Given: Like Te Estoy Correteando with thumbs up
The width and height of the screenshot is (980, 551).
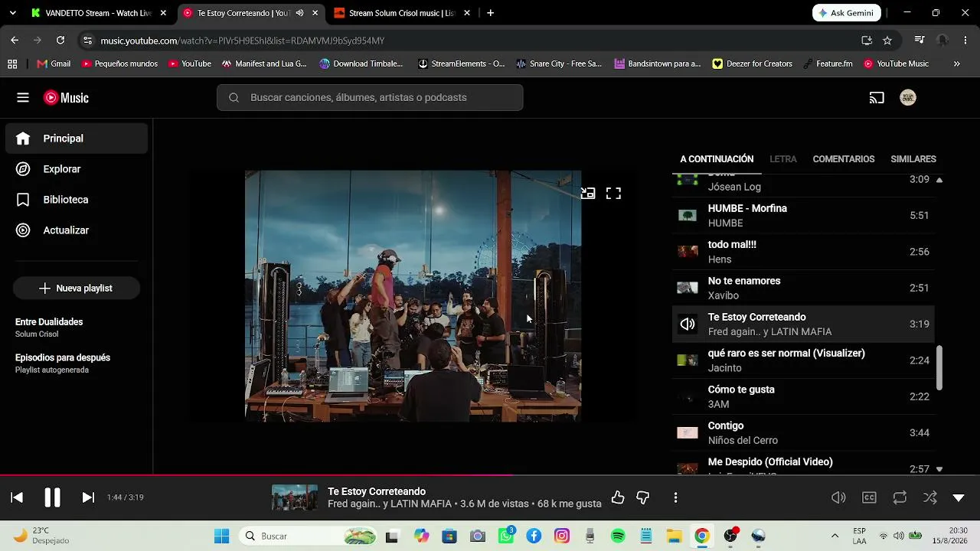Looking at the screenshot, I should tap(618, 497).
